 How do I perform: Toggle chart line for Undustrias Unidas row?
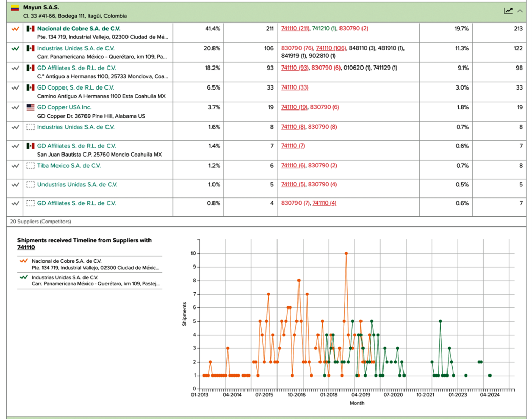(x=15, y=185)
